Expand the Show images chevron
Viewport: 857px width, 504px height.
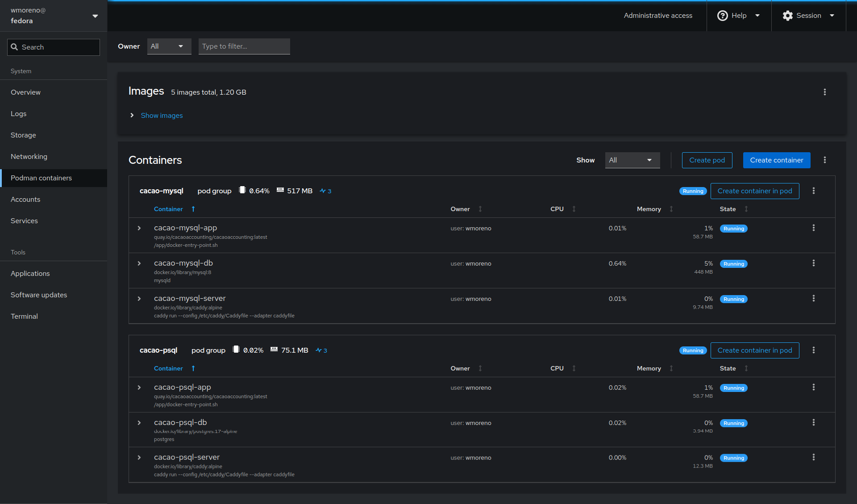click(132, 115)
